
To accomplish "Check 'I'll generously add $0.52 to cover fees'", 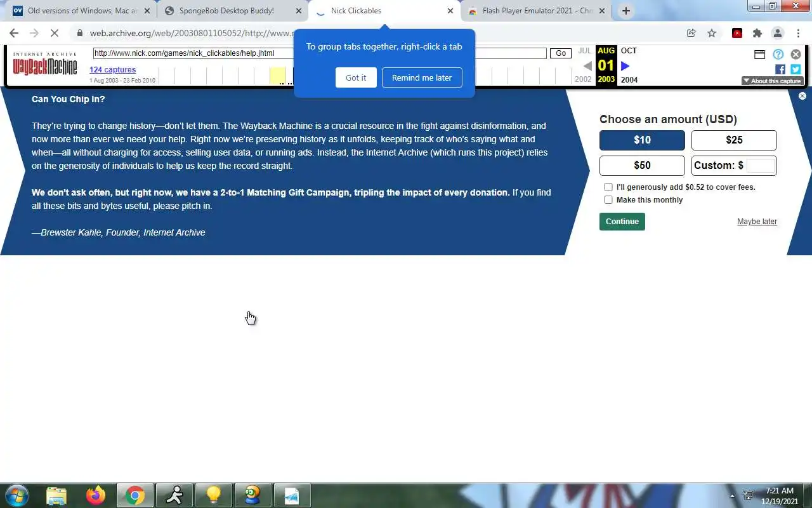I will pos(608,187).
